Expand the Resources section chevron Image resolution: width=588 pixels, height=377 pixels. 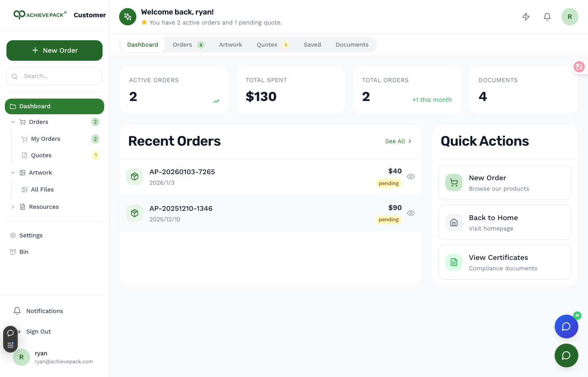tap(13, 207)
